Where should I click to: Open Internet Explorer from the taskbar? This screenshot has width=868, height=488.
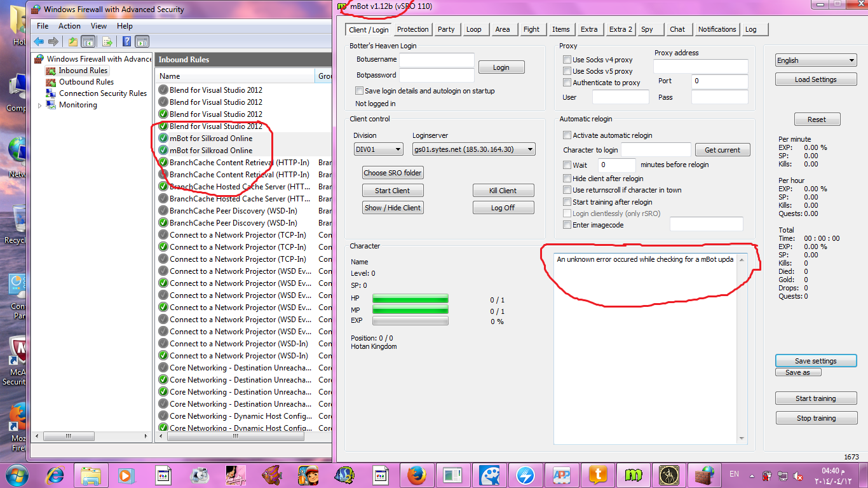click(x=55, y=475)
